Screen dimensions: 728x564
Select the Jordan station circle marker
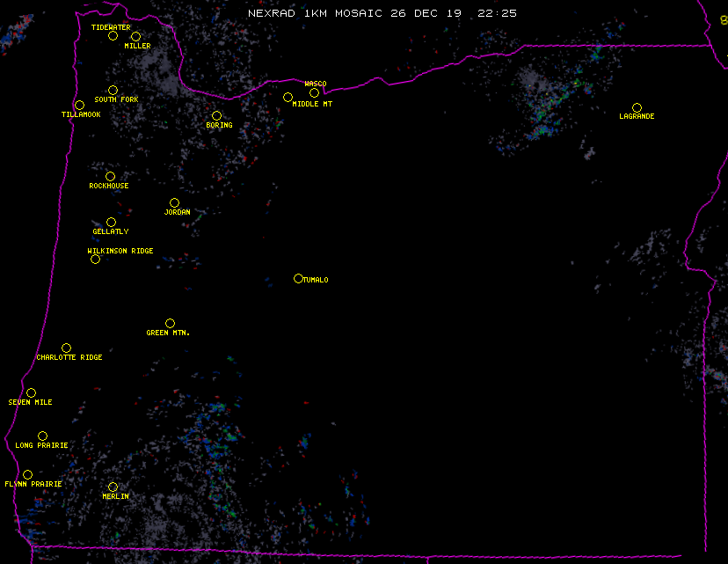click(x=174, y=203)
